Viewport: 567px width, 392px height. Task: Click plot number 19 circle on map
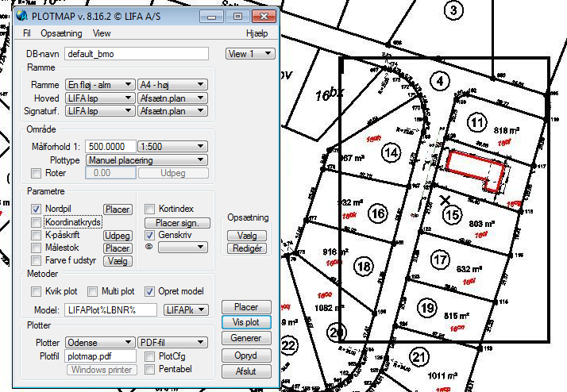(427, 308)
